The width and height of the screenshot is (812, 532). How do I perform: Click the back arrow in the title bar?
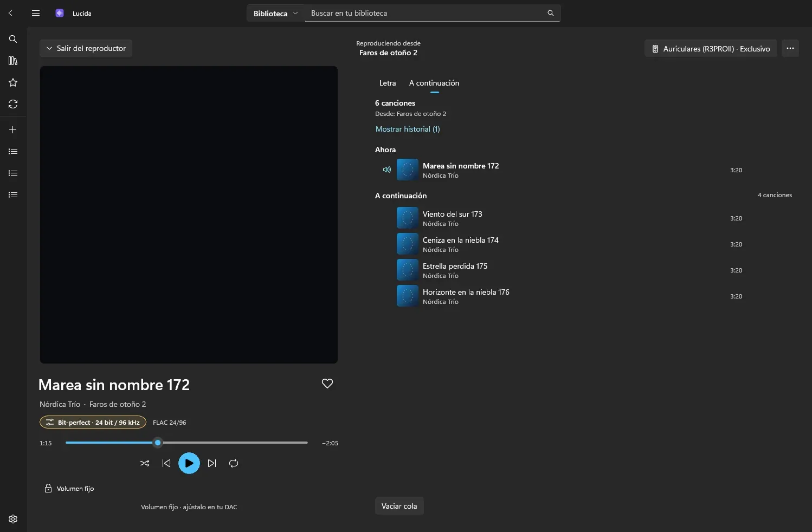point(10,13)
